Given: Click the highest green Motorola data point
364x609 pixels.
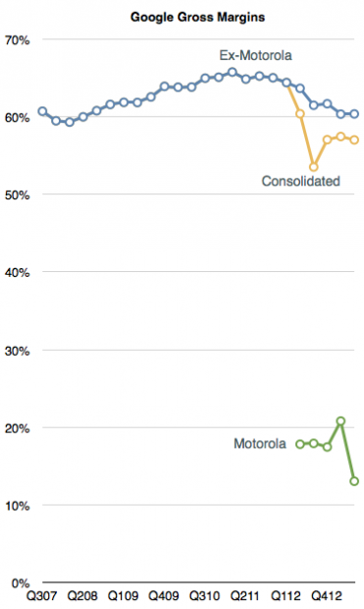Looking at the screenshot, I should click(340, 421).
